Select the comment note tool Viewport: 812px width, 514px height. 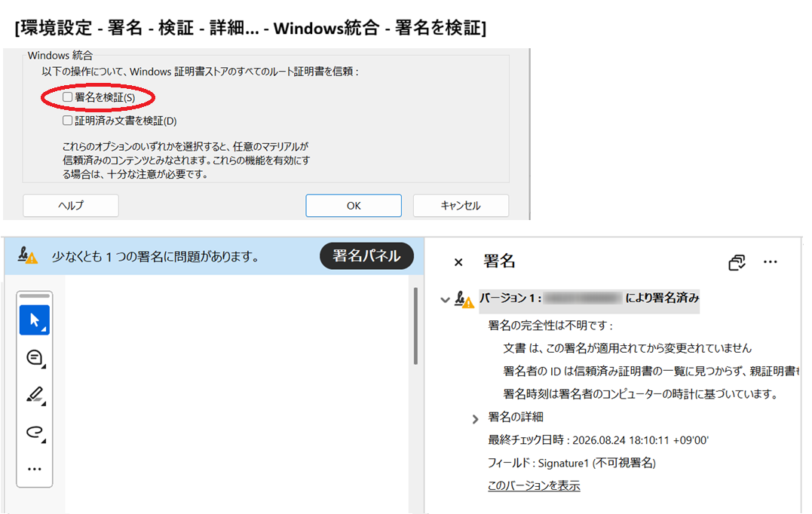point(35,358)
